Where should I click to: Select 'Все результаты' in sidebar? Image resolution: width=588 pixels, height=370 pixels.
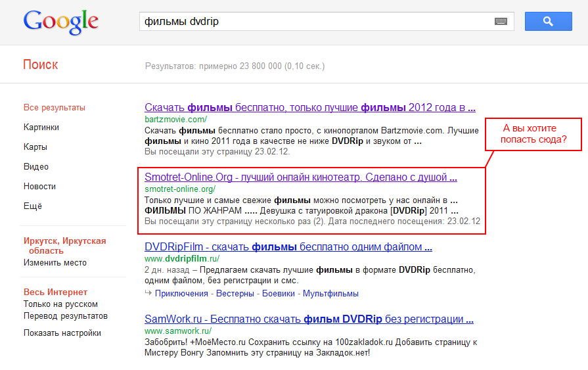pyautogui.click(x=55, y=108)
